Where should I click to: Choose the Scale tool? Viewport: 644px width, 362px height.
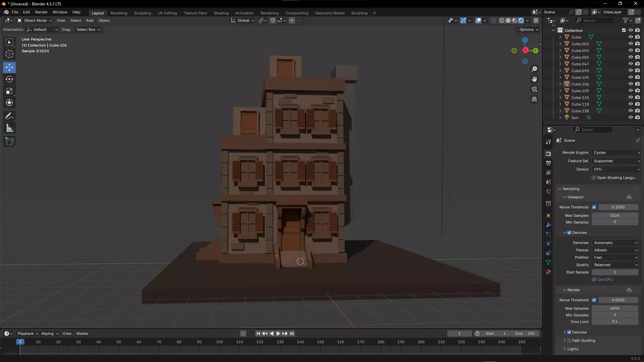pyautogui.click(x=9, y=91)
